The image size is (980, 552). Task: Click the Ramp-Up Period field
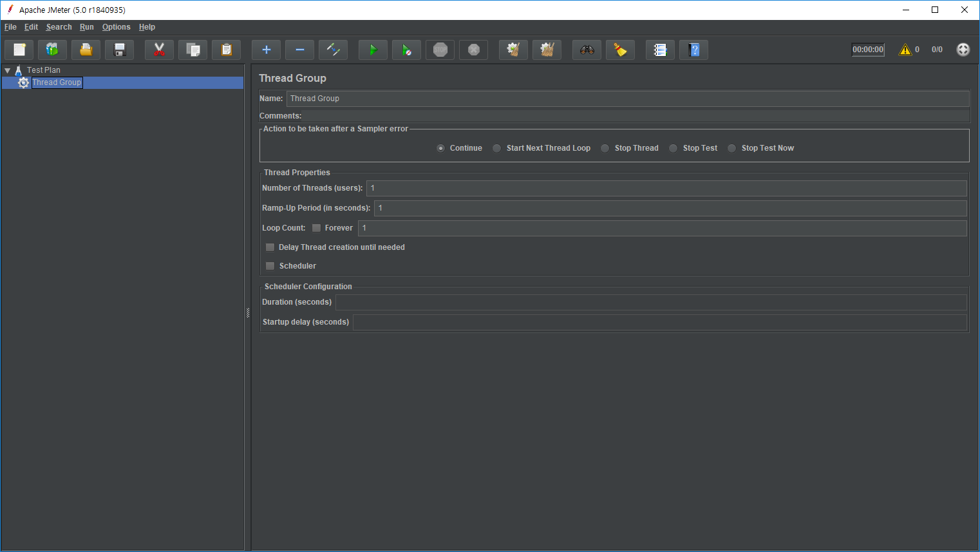click(670, 208)
